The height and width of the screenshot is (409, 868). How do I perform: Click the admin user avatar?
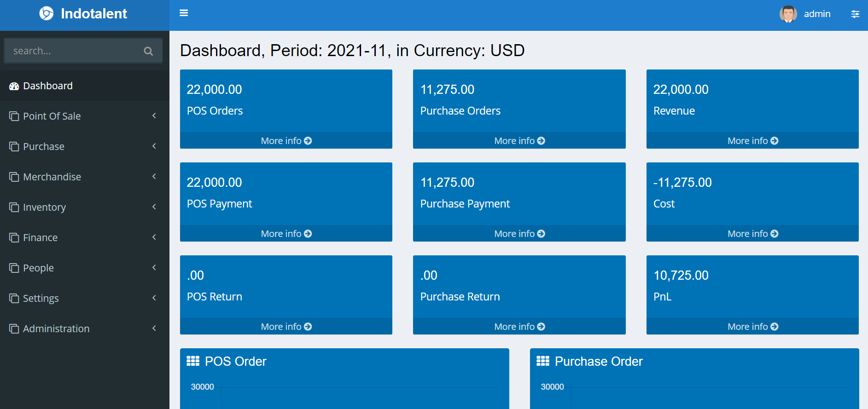point(788,14)
